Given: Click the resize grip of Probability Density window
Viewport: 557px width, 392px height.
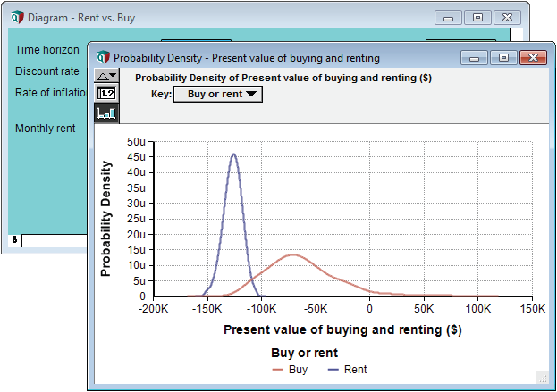Looking at the screenshot, I should (x=543, y=379).
